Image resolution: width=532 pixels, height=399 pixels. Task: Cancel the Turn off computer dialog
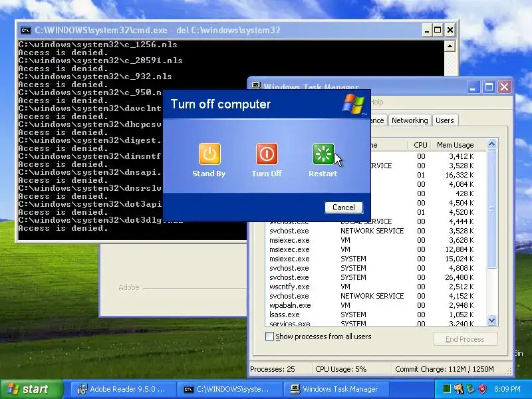(344, 207)
